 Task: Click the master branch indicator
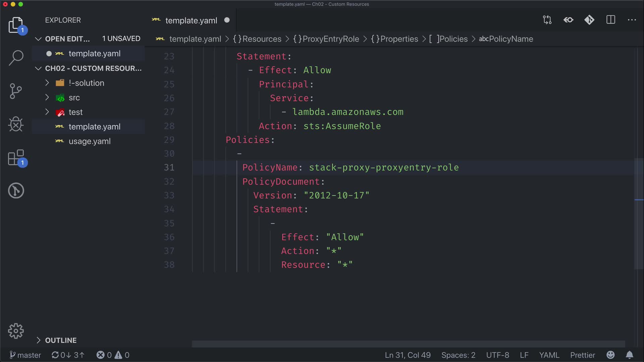coord(25,355)
